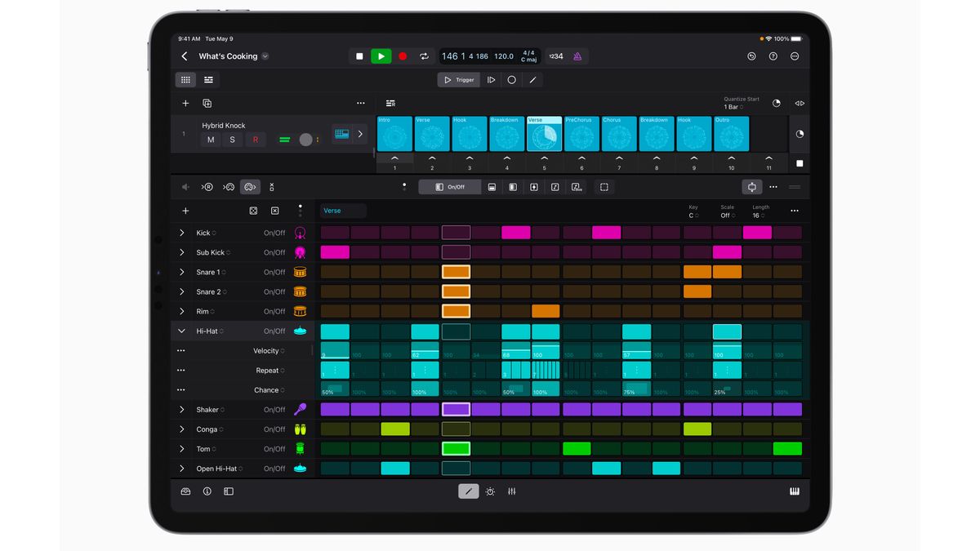Tap the mixer faders icon in the bottom toolbar

[x=512, y=491]
